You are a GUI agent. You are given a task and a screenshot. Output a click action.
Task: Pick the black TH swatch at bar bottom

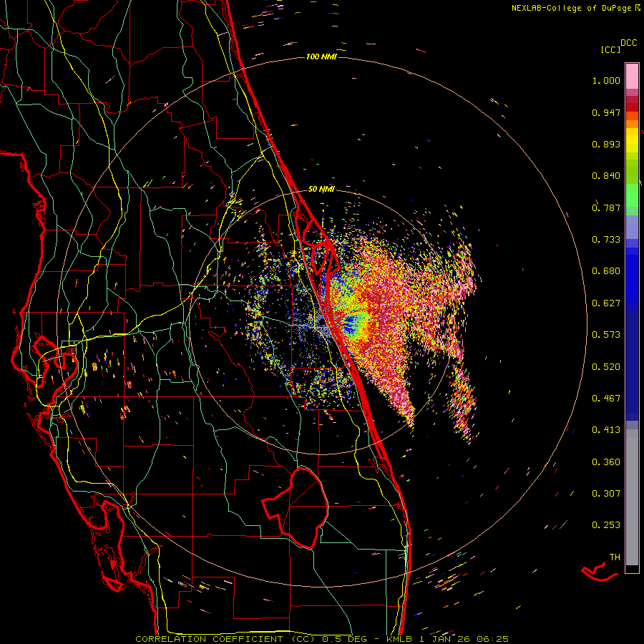(632, 568)
